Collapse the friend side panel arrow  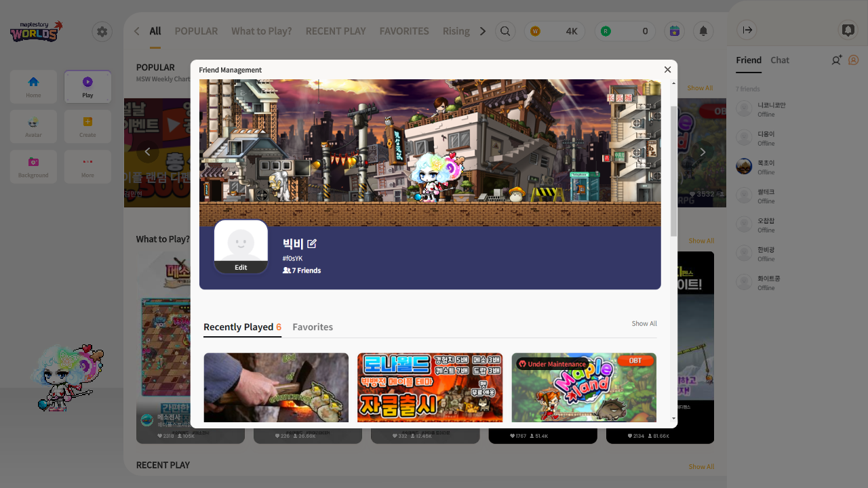[x=747, y=30]
